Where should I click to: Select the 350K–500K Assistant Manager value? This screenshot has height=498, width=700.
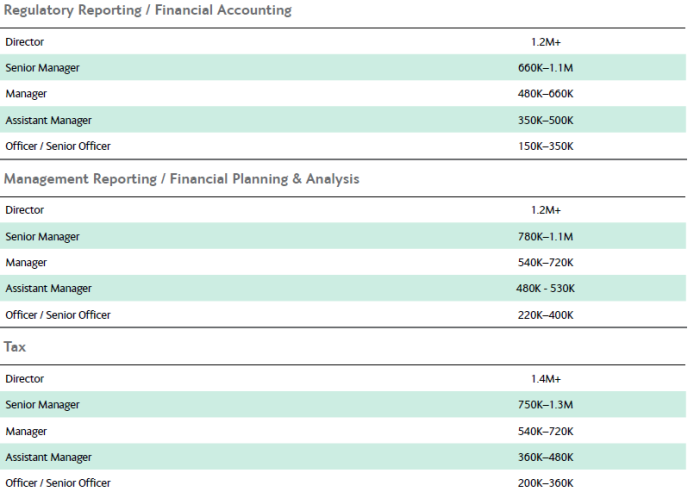coord(545,120)
